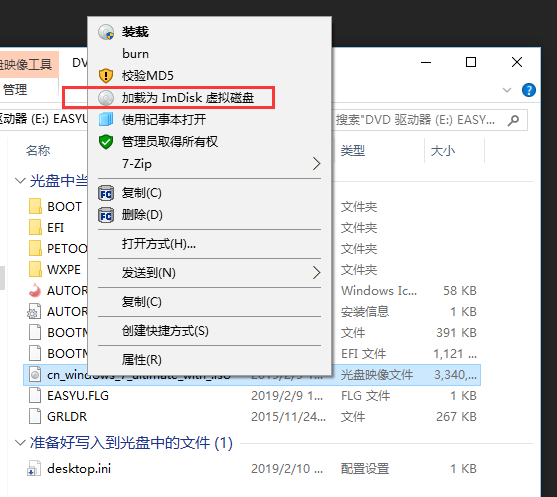Viewport: 557px width, 497px height.
Task: Sort by the 大小 column header
Action: click(443, 151)
